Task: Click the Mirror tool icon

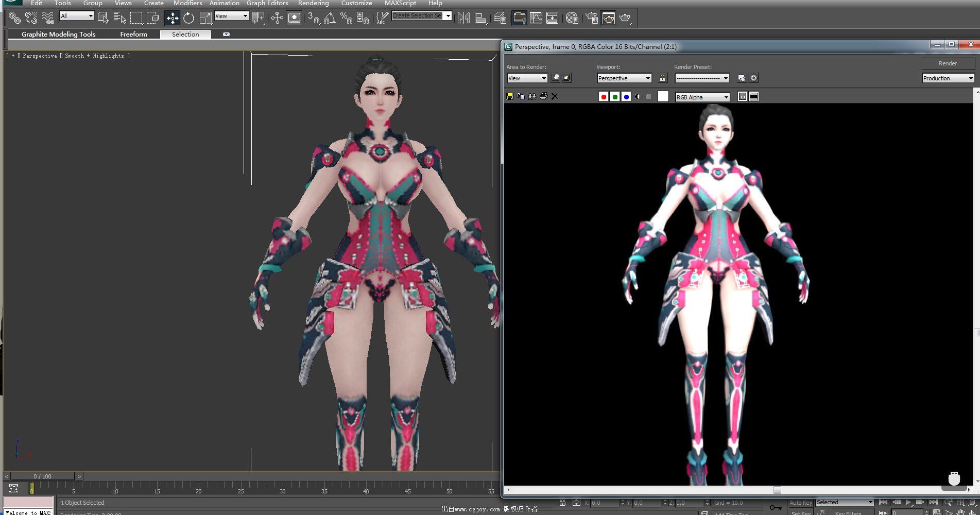Action: [x=463, y=18]
